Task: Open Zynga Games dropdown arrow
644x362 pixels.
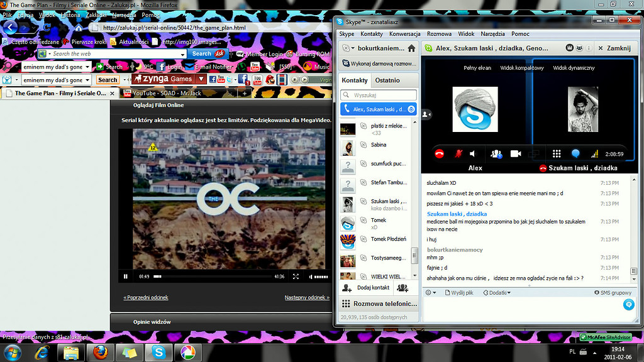Action: tap(201, 79)
